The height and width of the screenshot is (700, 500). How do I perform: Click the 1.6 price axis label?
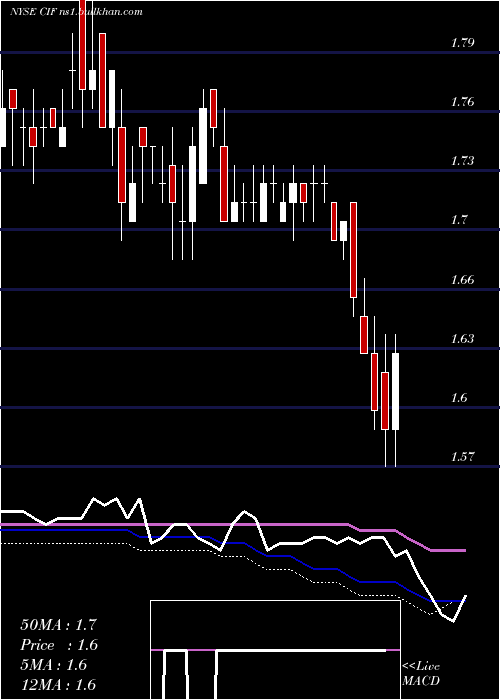(458, 397)
